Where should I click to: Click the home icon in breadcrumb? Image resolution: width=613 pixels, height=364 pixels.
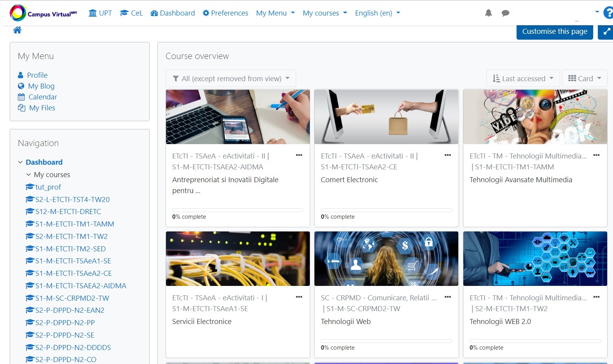[17, 30]
